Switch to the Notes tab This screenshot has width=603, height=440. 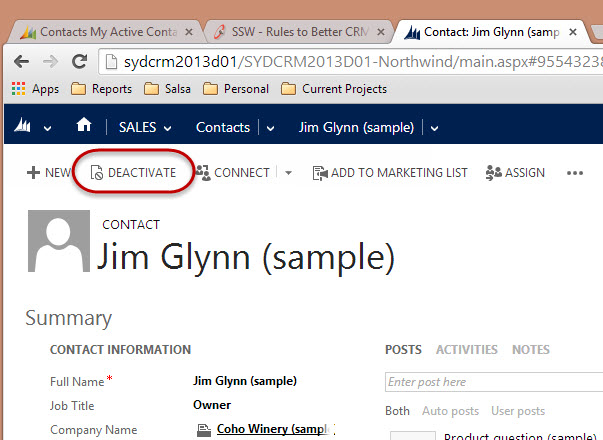click(x=530, y=350)
